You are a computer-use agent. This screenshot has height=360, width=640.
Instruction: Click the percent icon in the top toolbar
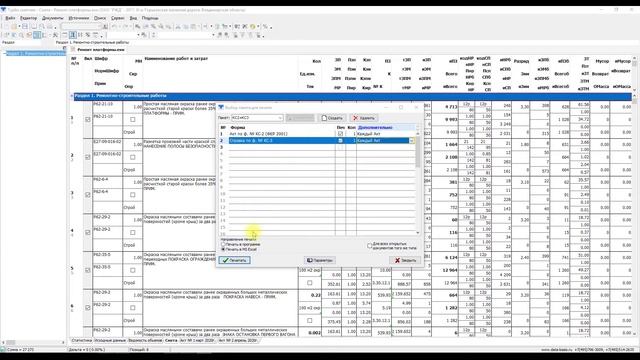265,27
